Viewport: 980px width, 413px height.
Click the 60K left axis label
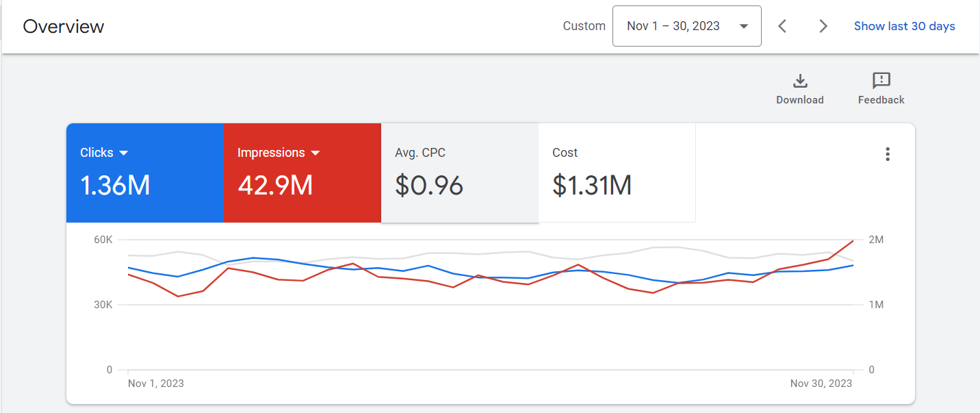pos(103,240)
